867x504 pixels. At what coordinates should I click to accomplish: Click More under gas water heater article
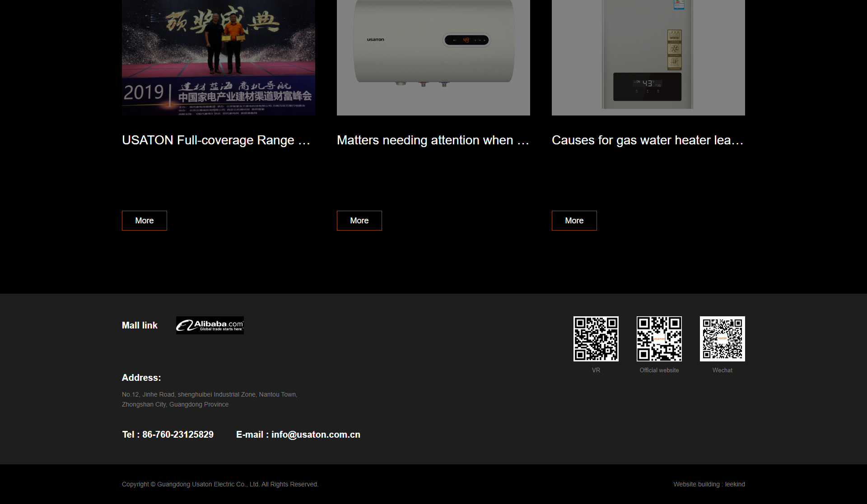[x=574, y=221]
